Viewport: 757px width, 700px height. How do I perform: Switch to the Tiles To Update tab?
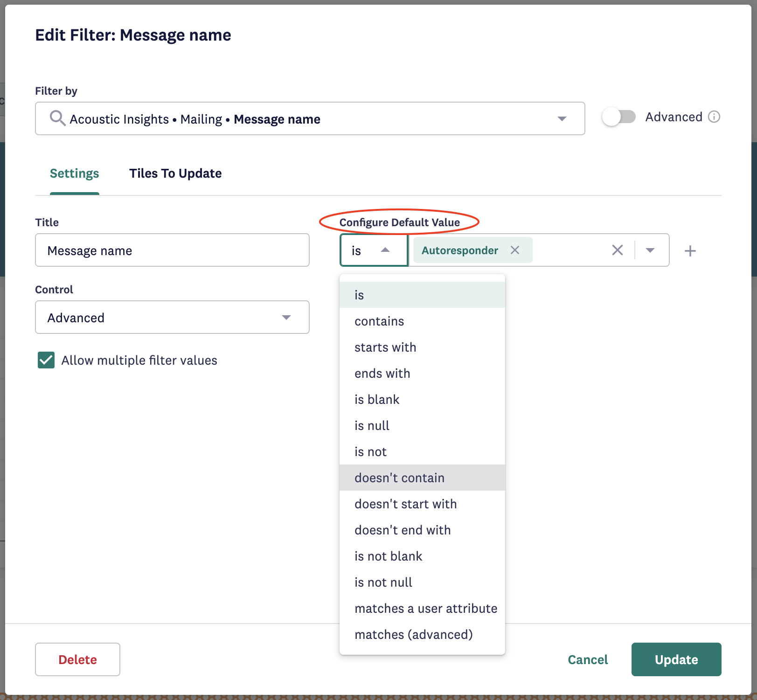point(175,173)
